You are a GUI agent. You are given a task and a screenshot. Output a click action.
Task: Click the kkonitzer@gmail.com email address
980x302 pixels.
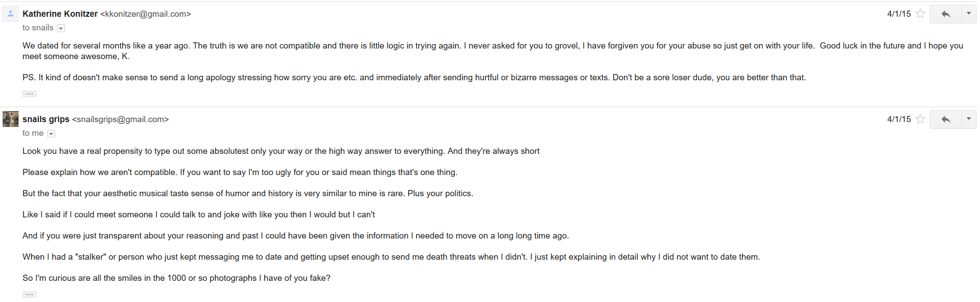[146, 14]
